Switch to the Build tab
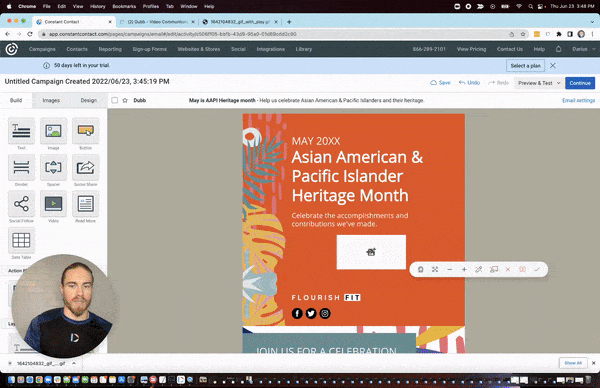 click(16, 100)
